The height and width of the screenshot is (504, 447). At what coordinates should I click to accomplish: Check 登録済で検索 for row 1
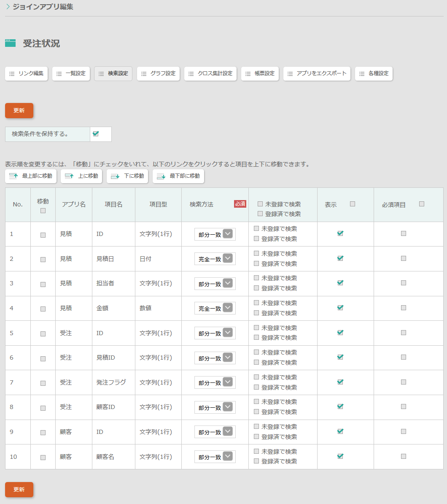click(x=256, y=238)
